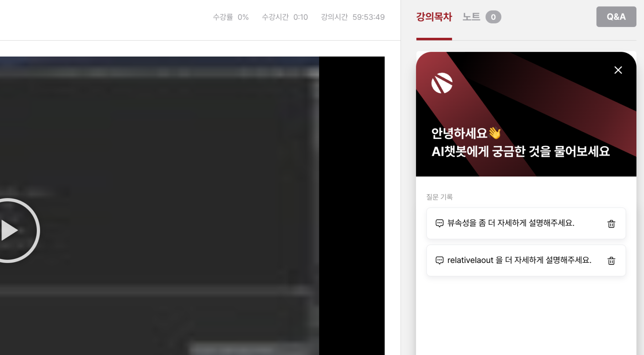Switch to the 강의목차 tab
The width and height of the screenshot is (644, 355).
point(434,17)
